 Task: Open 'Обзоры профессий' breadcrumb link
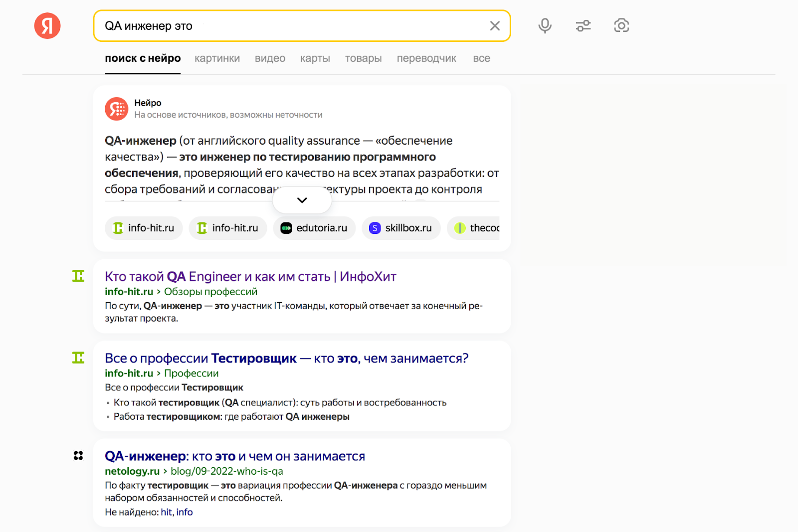210,292
